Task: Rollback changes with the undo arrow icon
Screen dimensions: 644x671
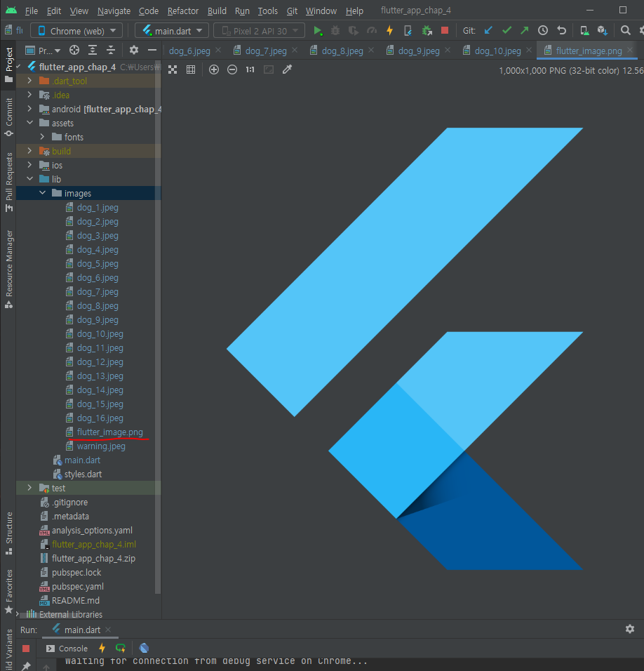Action: point(561,30)
